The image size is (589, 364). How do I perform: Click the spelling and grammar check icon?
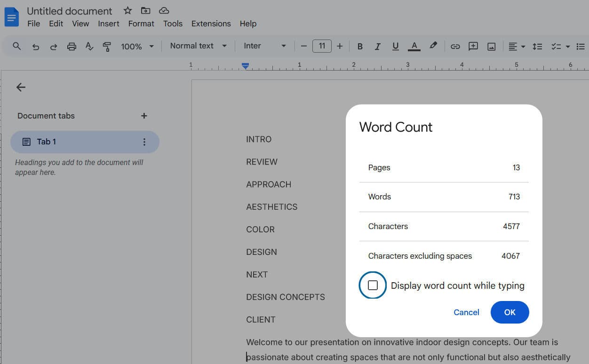coord(89,46)
